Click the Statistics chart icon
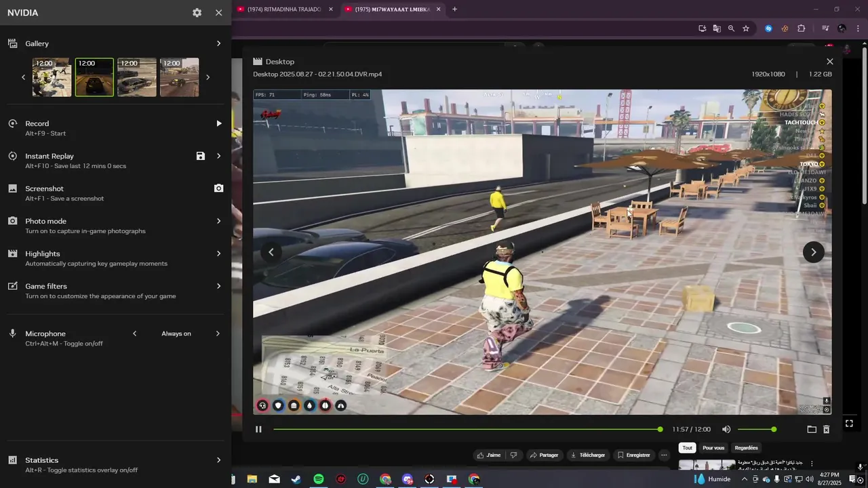Viewport: 868px width, 488px height. pyautogui.click(x=12, y=460)
